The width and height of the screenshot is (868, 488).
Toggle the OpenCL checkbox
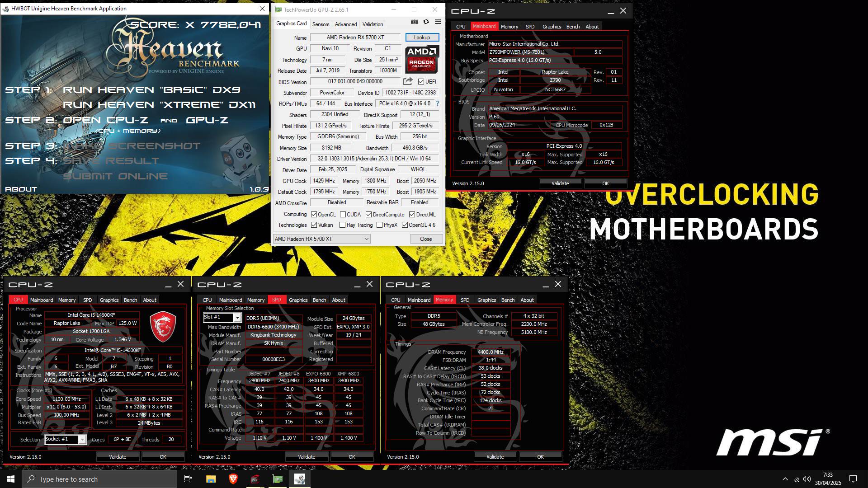(x=314, y=215)
